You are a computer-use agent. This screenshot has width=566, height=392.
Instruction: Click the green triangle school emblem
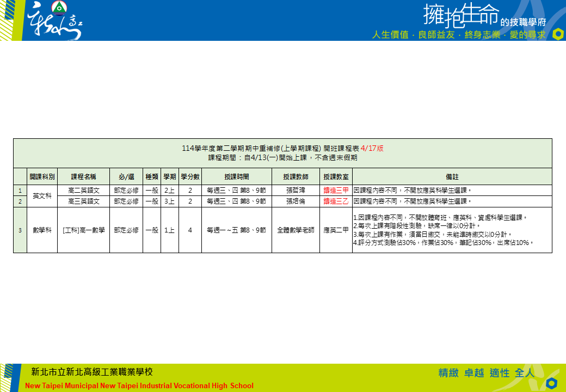click(x=58, y=7)
